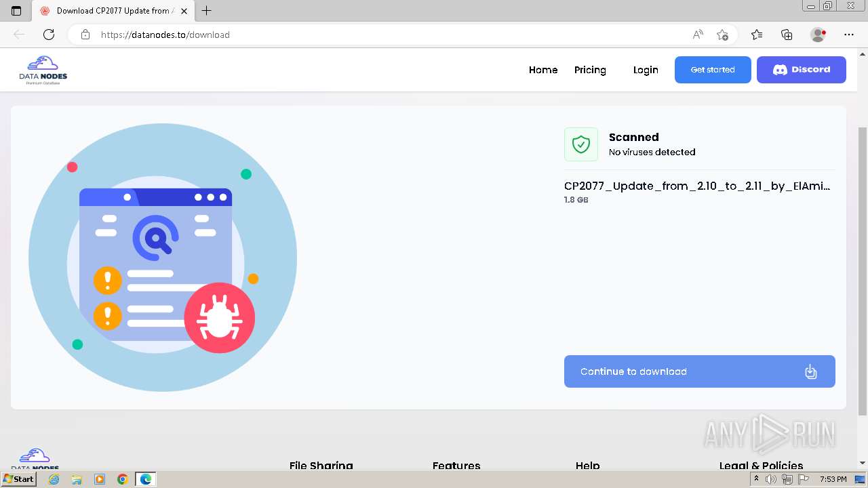Open the Action Center flag icon
The image size is (868, 488).
click(x=804, y=479)
